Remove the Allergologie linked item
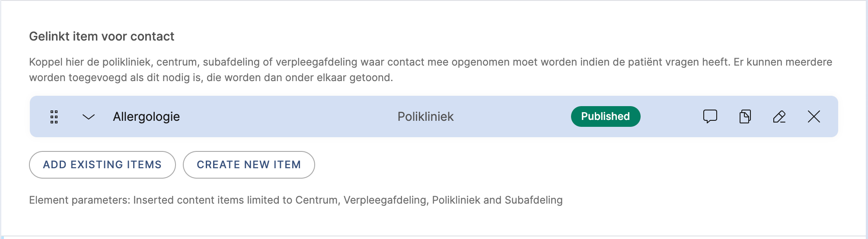The image size is (868, 239). pos(814,116)
